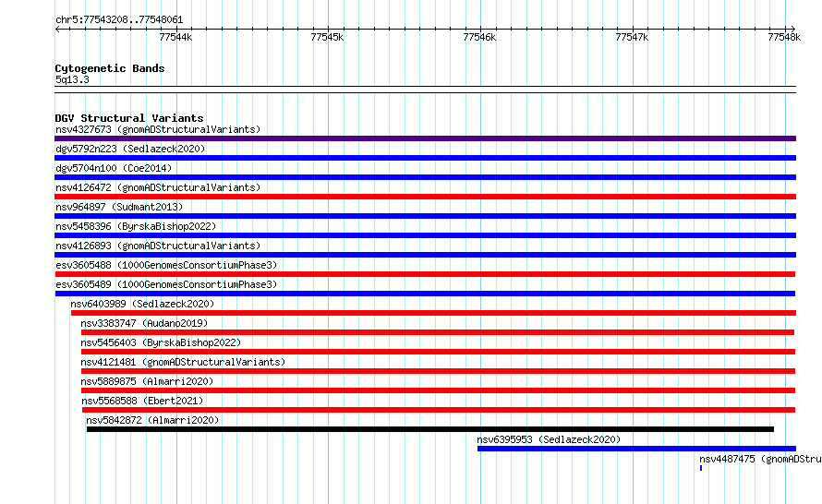The width and height of the screenshot is (822, 504).
Task: Click the blue bar under esv3605489
Action: click(425, 294)
